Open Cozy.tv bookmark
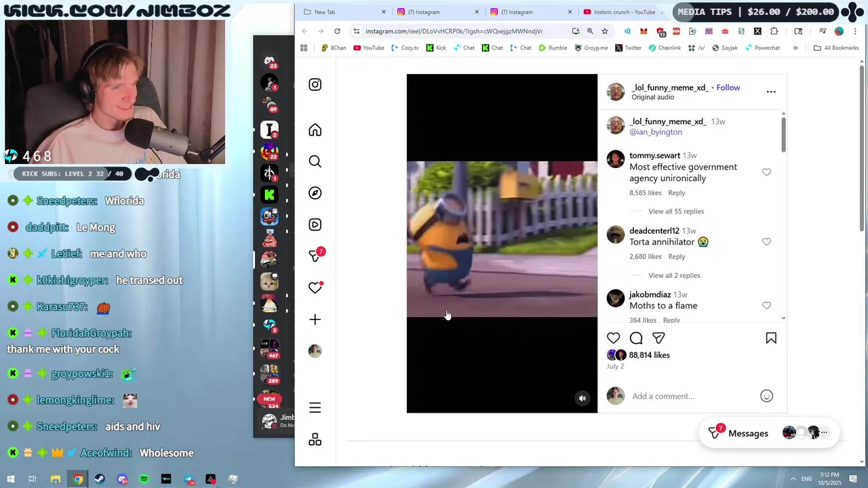 coord(405,48)
